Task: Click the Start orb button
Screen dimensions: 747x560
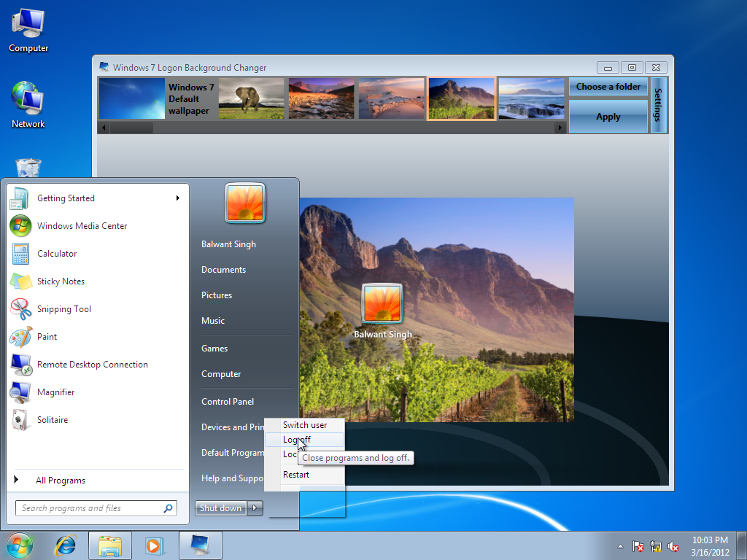Action: pos(20,545)
